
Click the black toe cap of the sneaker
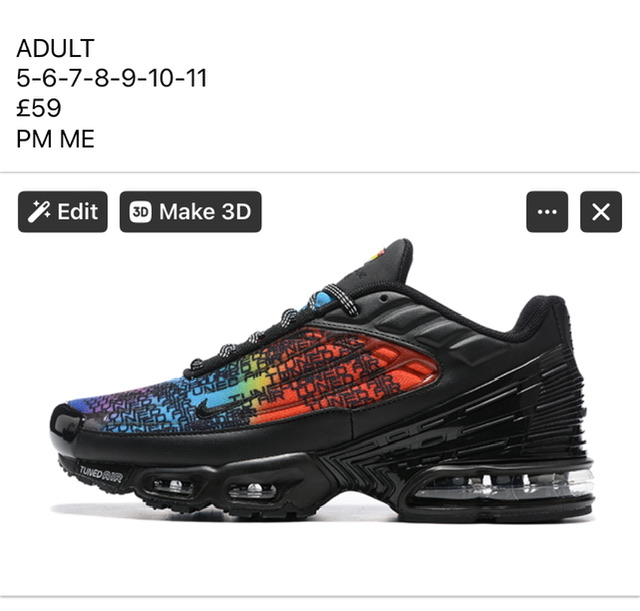[x=65, y=422]
